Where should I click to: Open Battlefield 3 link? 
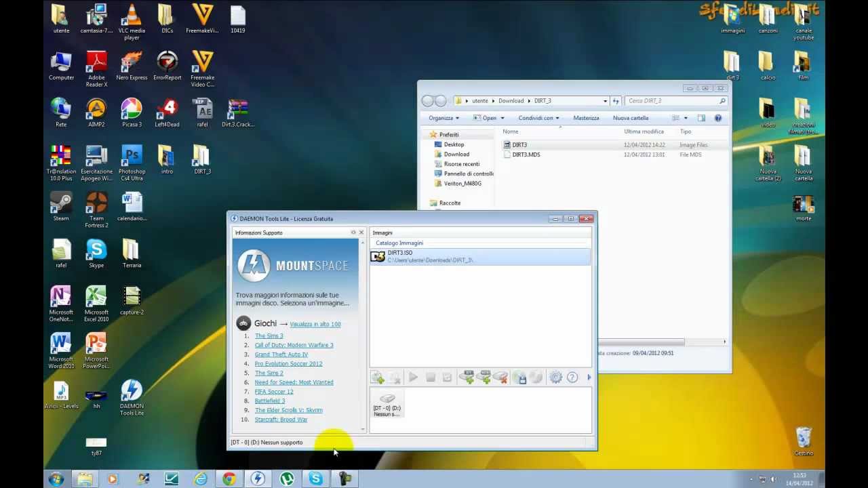(270, 401)
